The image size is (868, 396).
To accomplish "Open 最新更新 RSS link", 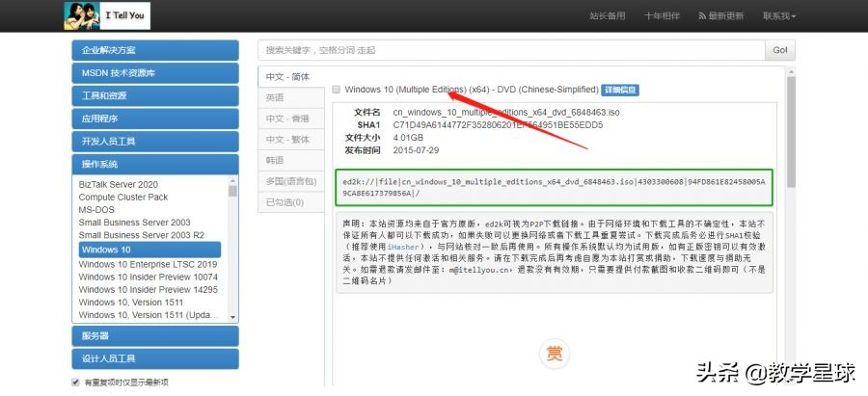I will pos(720,16).
